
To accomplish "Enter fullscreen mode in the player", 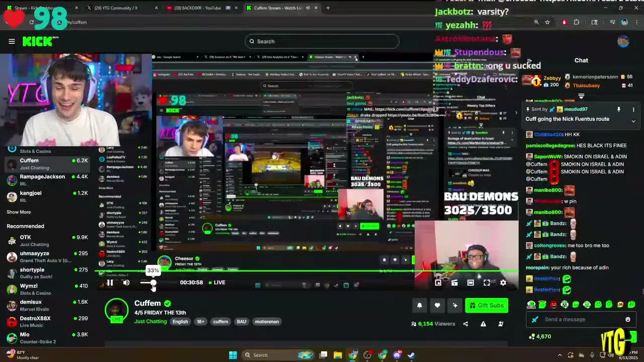I will [487, 283].
